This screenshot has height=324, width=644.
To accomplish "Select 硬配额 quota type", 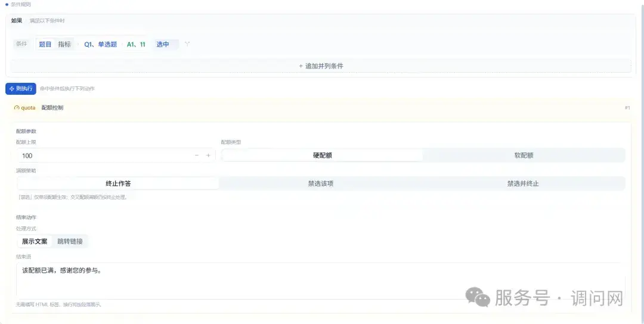I will 323,155.
